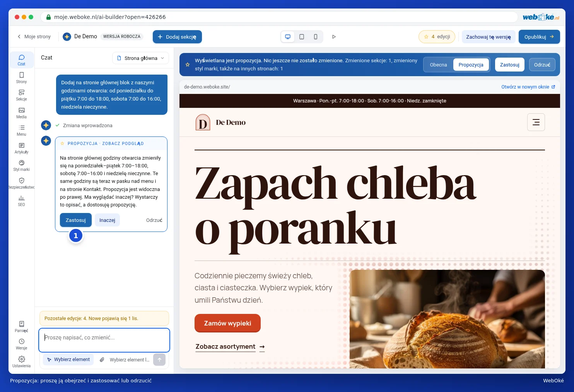Click the Wybierz element l... option by paperclip

tap(130, 360)
